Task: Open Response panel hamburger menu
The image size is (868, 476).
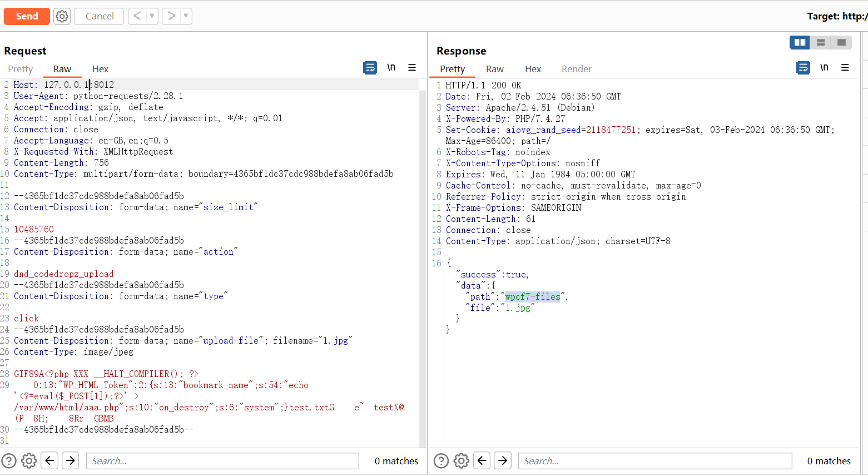Action: pyautogui.click(x=845, y=68)
